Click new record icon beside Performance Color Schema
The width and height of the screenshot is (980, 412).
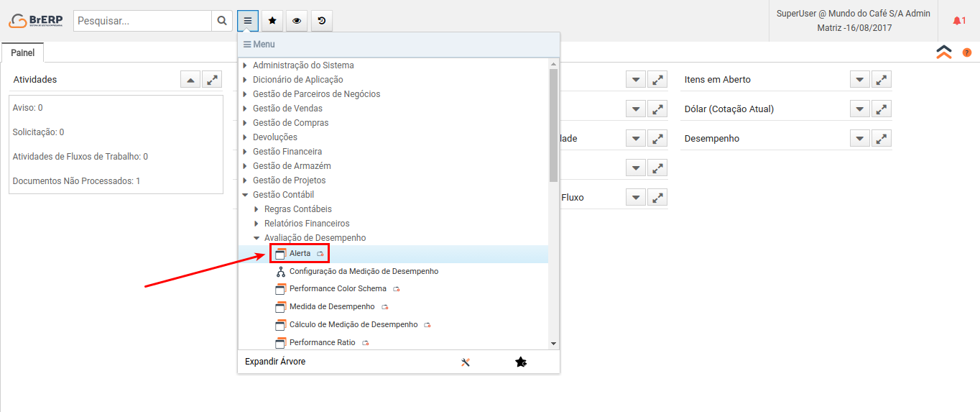(x=396, y=289)
